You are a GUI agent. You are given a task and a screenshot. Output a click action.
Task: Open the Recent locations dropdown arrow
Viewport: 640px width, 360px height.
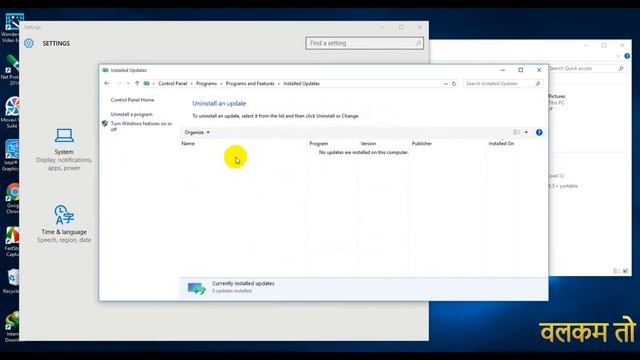(128, 83)
